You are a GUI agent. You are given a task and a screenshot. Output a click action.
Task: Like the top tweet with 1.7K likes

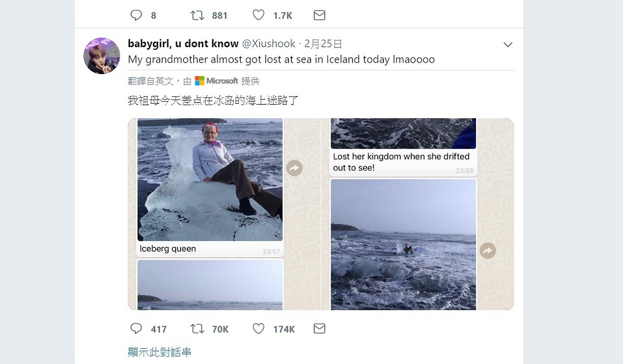259,15
